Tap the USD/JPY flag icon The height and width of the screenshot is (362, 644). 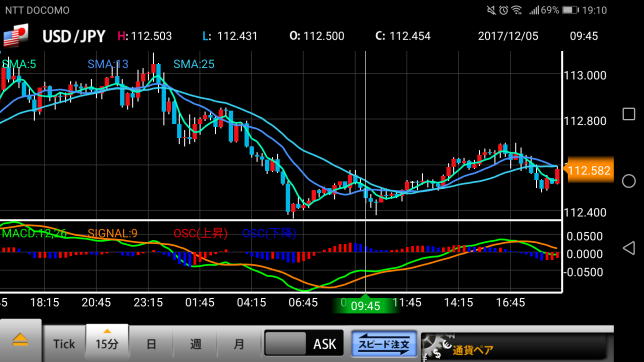coord(16,35)
